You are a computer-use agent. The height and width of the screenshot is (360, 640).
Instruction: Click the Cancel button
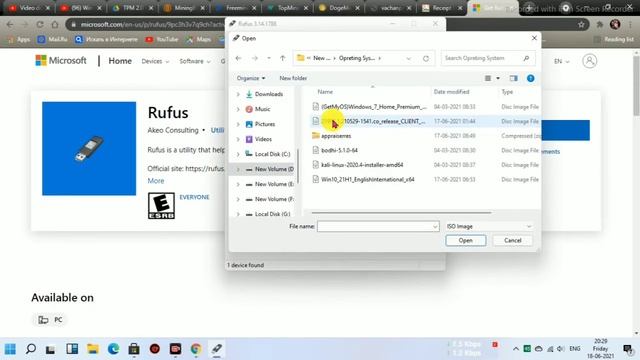point(513,240)
